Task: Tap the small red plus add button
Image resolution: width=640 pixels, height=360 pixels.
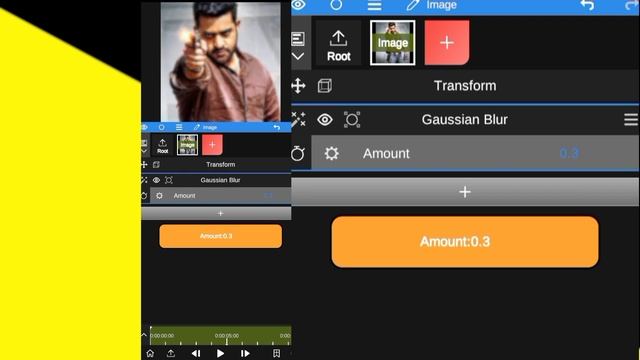Action: [x=212, y=145]
